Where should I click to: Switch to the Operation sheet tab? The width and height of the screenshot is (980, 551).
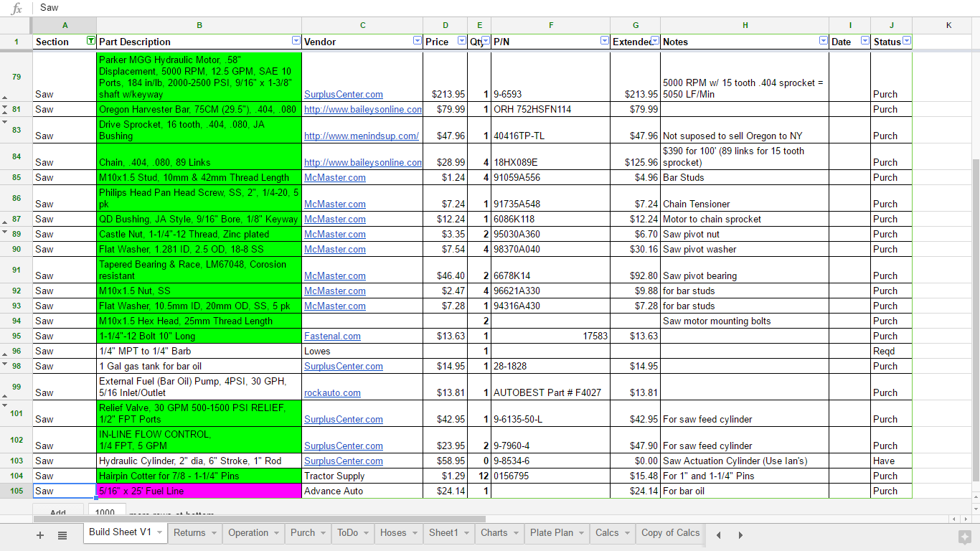click(248, 533)
